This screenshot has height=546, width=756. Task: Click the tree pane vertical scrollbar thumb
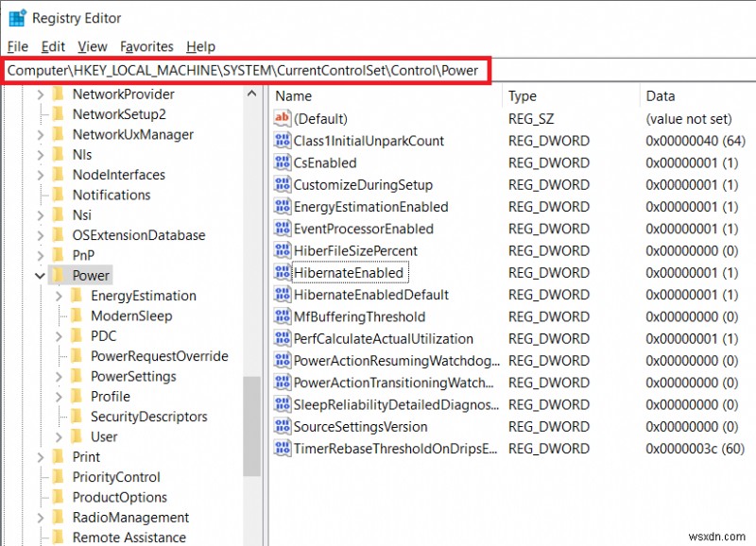(251, 426)
